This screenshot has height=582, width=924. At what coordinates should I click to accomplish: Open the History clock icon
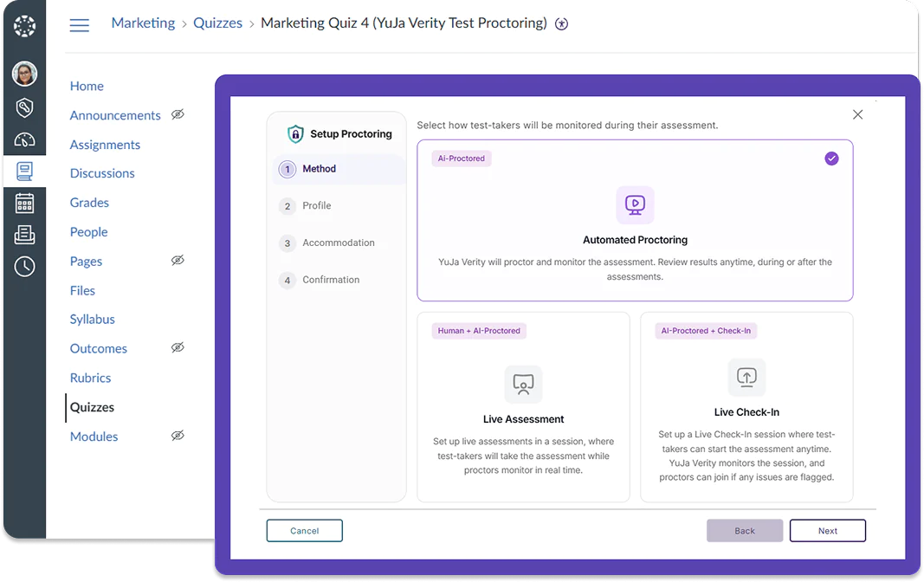coord(25,266)
